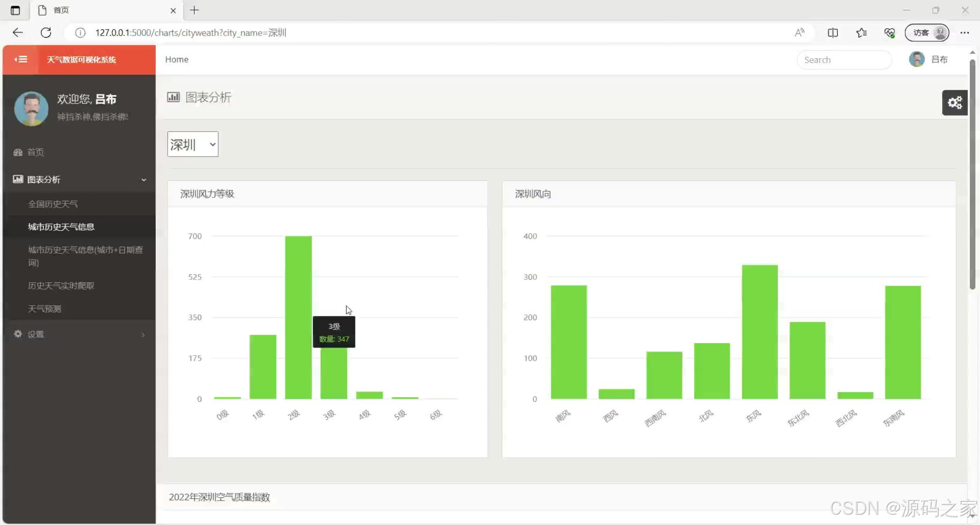Click the browser refresh icon

[46, 33]
